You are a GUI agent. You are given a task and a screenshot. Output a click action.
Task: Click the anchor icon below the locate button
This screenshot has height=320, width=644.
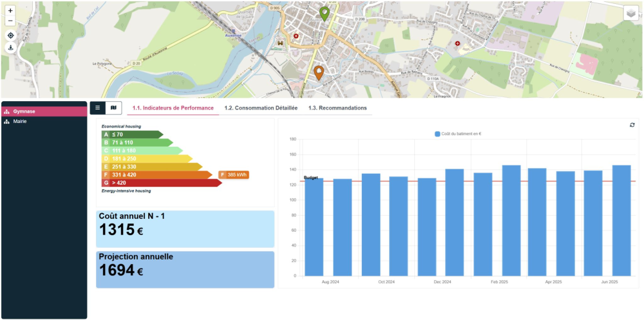pyautogui.click(x=10, y=48)
